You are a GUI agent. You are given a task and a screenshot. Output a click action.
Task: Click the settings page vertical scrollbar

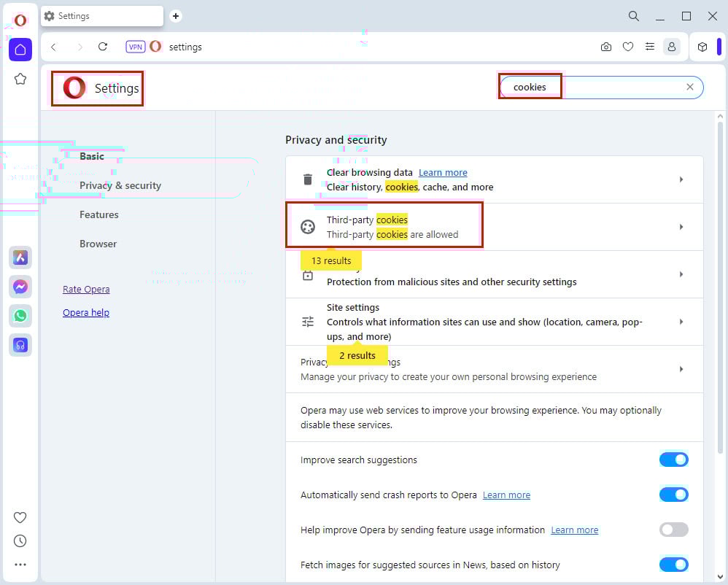(720, 287)
